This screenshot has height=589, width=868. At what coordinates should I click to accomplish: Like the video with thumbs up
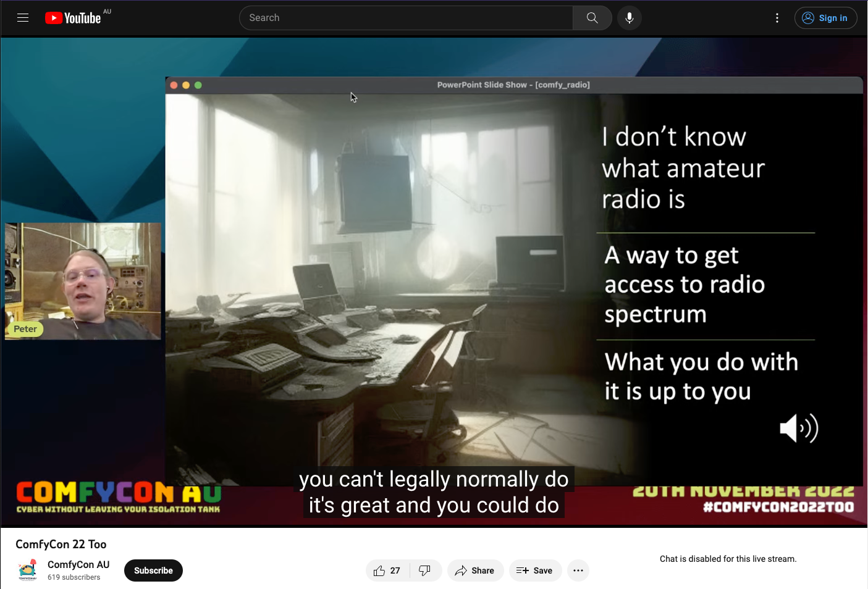pos(387,570)
